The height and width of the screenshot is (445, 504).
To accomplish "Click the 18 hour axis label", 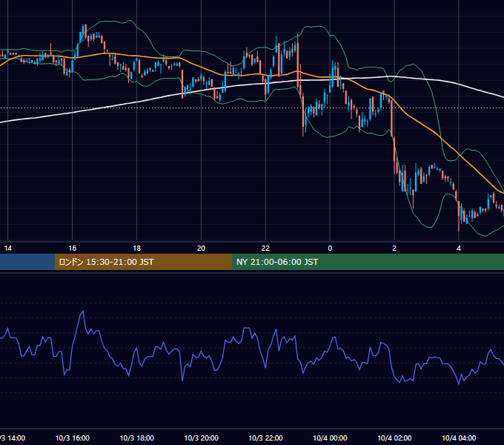I will 137,248.
